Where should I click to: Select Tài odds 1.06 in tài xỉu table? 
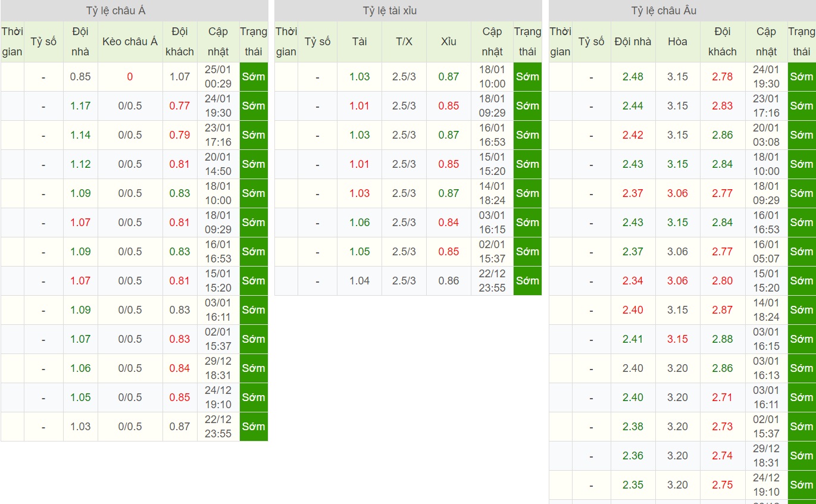(359, 223)
